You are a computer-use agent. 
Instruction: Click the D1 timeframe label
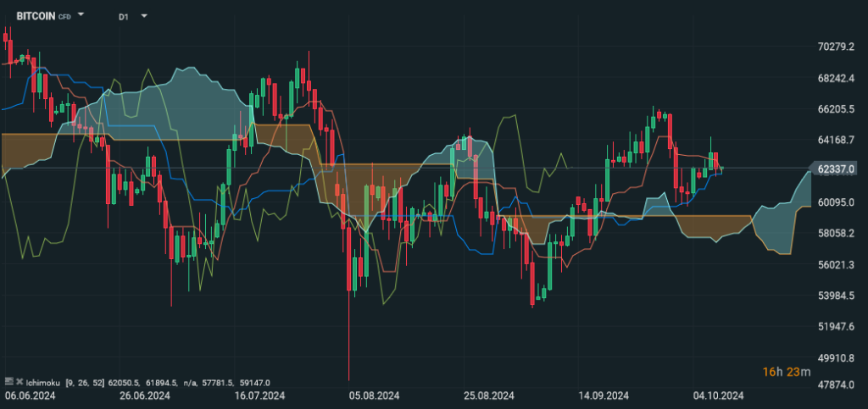[x=124, y=15]
